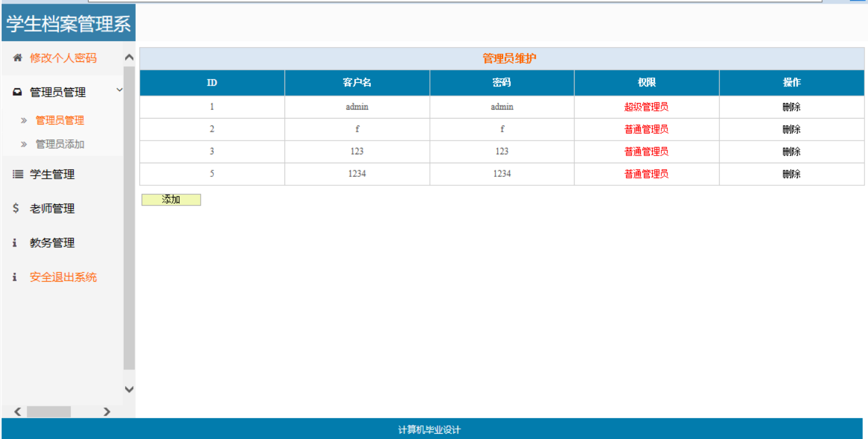Open the 老师管理 menu
This screenshot has height=439, width=868.
[x=52, y=208]
